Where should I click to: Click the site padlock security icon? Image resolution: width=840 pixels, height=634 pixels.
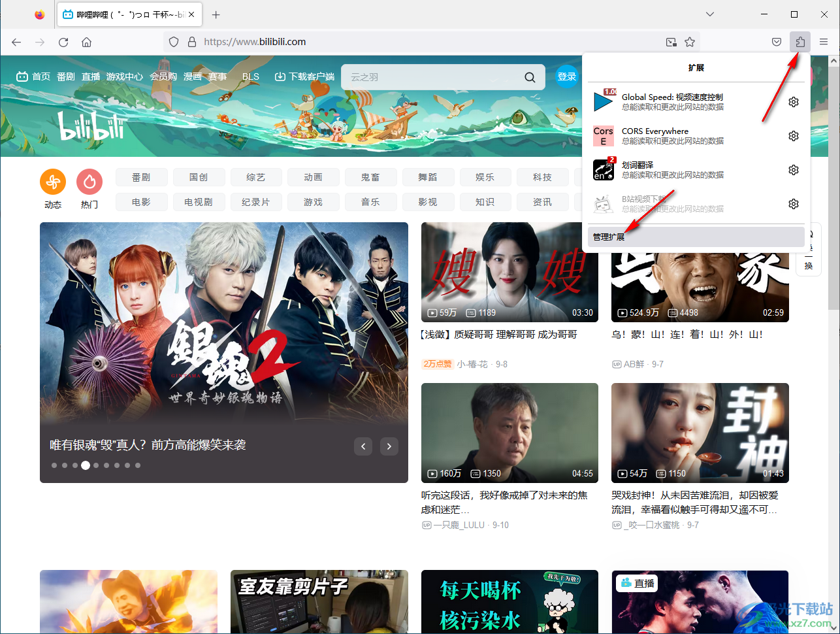tap(192, 42)
